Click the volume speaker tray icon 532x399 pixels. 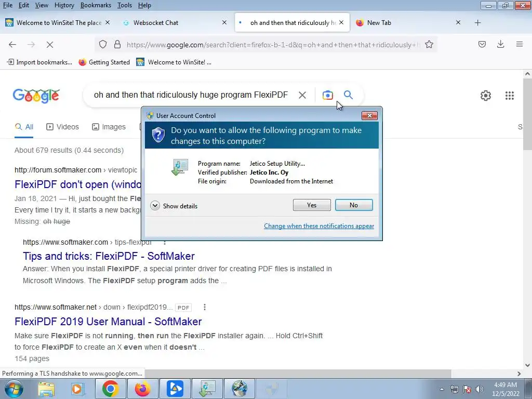point(480,389)
